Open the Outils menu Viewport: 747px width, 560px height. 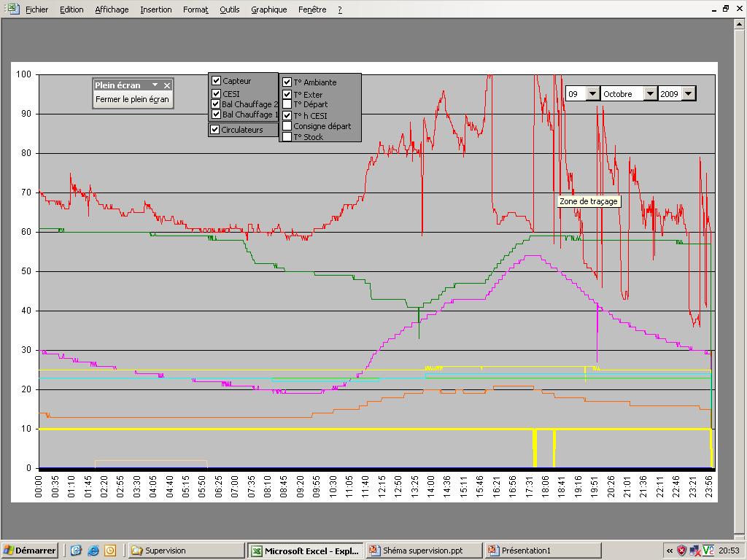(230, 9)
